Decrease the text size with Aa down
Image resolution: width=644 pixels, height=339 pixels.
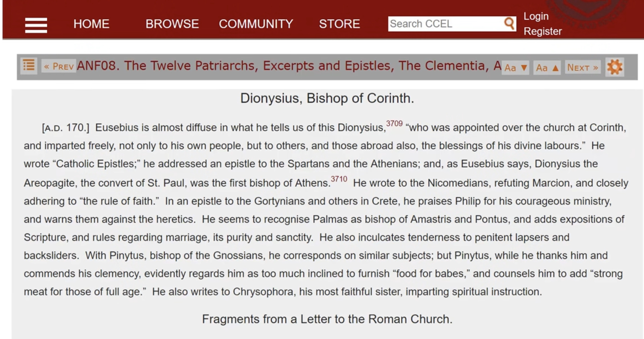[x=515, y=68]
